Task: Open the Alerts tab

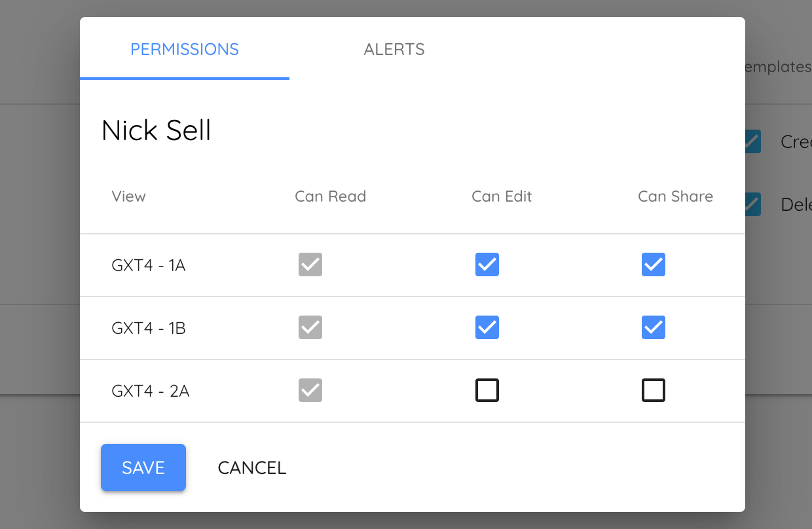Action: (x=394, y=49)
